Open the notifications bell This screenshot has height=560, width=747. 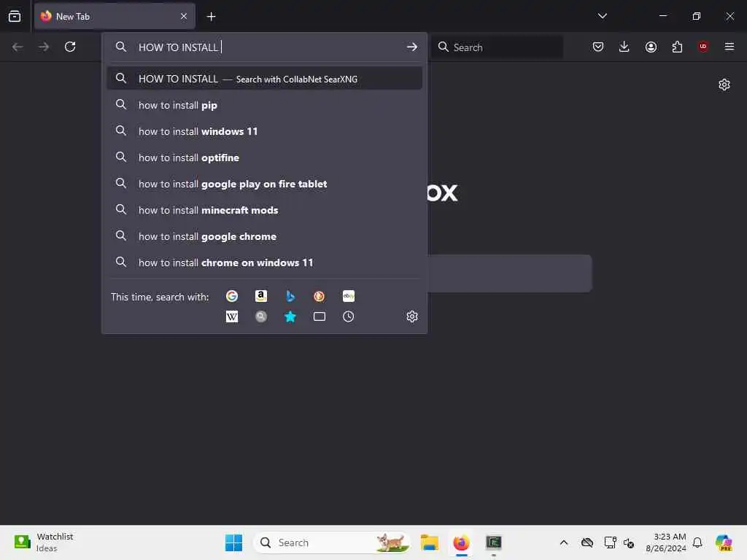[x=697, y=542]
